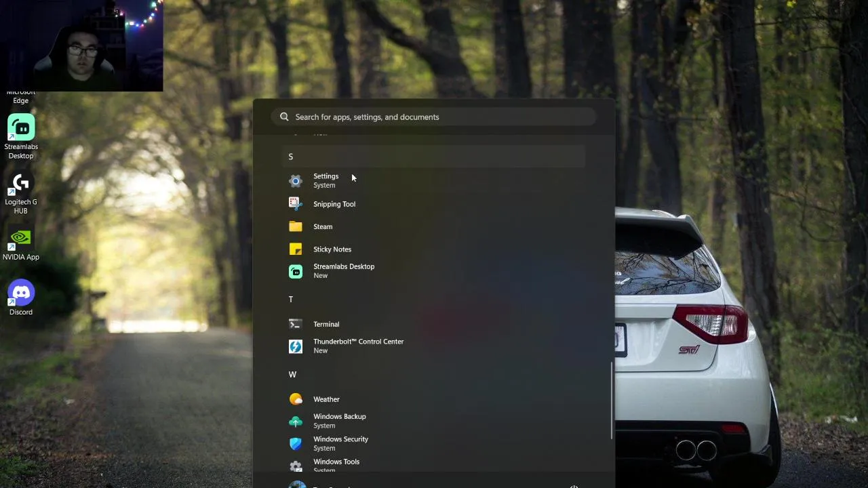Launch Streamlabs Desktop icon in Start list
Image resolution: width=868 pixels, height=488 pixels.
(295, 271)
